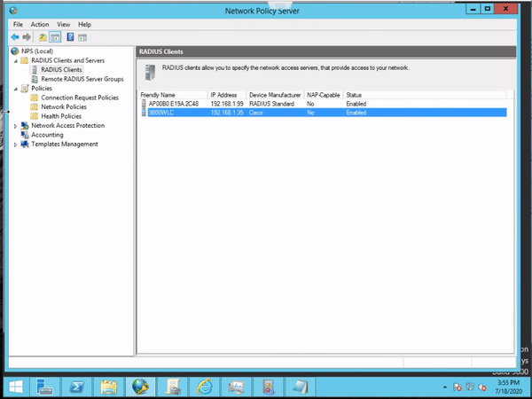The image size is (532, 399).
Task: Collapse the RADIUS Clients and Servers node
Action: point(14,60)
